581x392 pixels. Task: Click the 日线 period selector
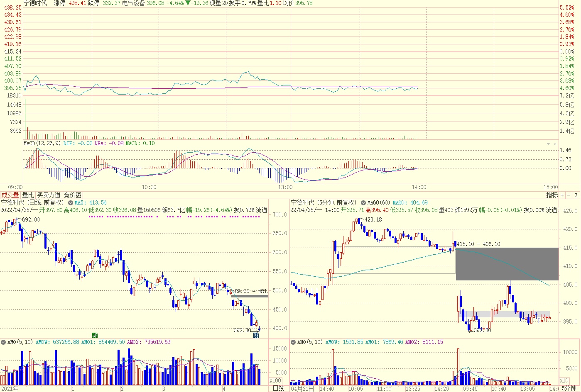coord(279,388)
